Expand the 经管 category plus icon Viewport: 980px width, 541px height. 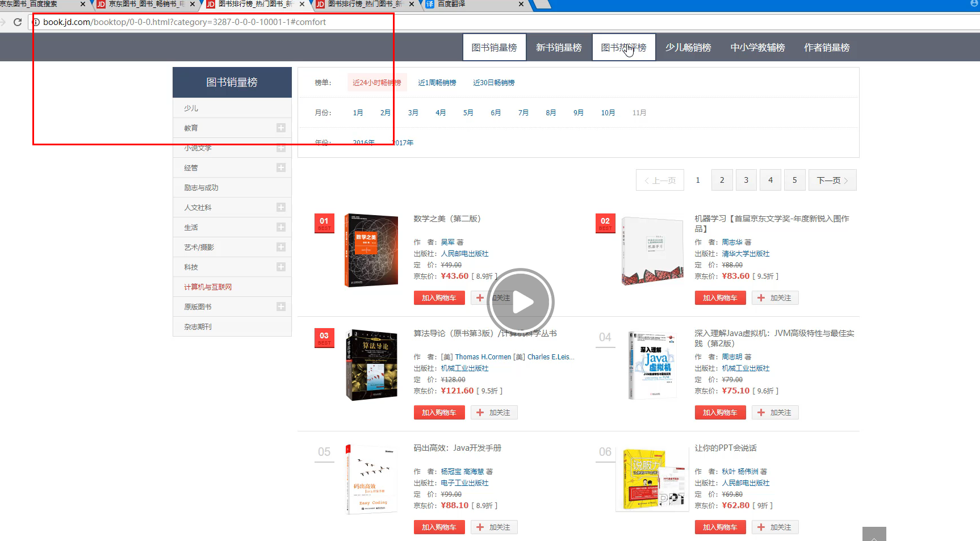280,167
